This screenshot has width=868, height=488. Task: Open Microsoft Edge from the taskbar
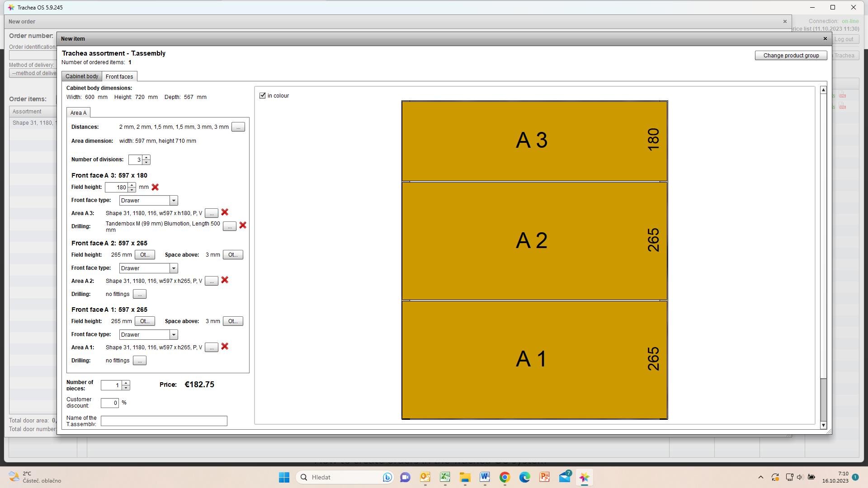click(524, 477)
